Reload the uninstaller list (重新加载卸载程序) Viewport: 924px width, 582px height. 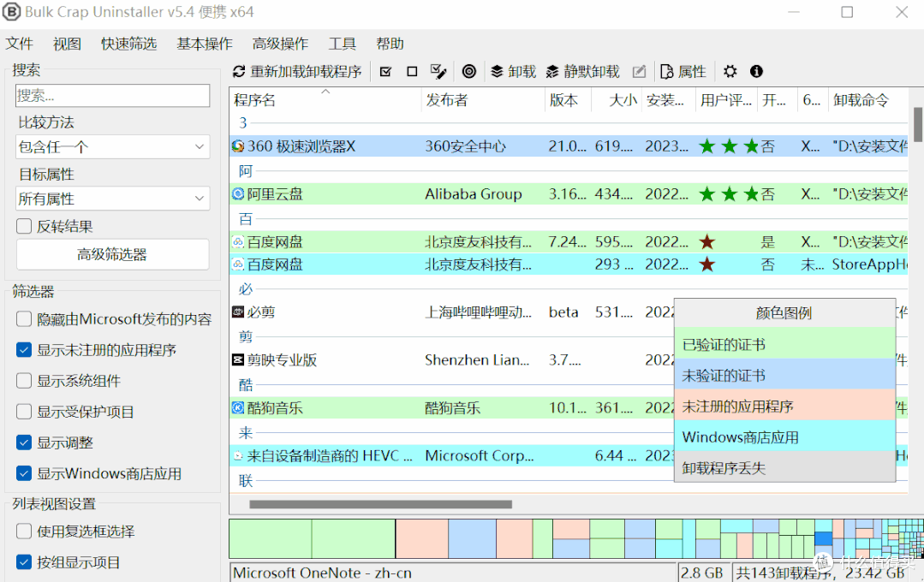298,72
